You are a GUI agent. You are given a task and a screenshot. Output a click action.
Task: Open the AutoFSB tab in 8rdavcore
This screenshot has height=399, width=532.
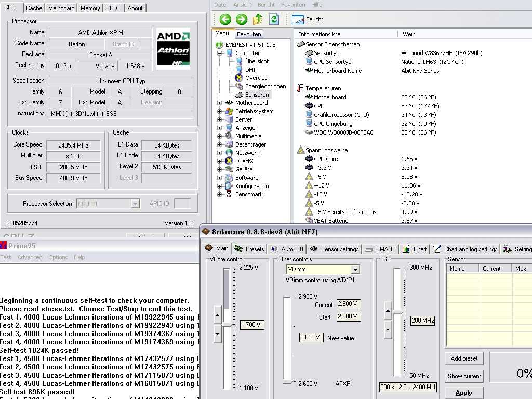tap(287, 249)
